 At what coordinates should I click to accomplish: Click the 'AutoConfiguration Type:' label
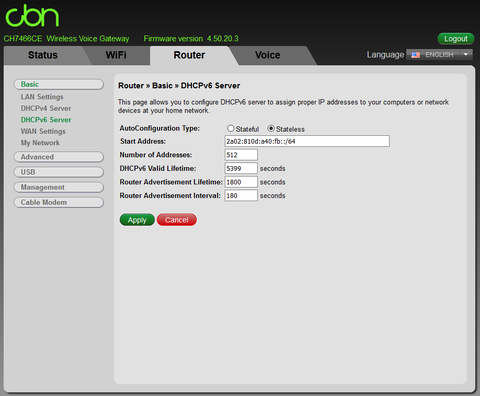point(160,128)
